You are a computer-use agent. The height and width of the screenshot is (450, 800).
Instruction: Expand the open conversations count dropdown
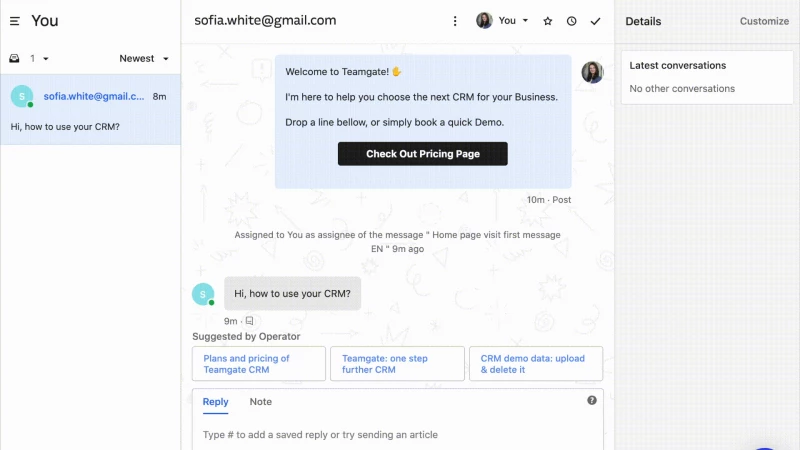click(x=40, y=59)
